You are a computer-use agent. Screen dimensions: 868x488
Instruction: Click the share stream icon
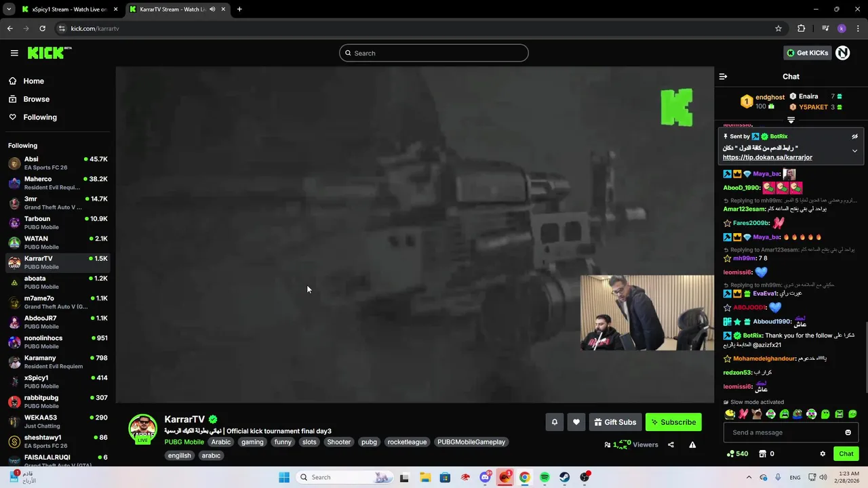671,445
